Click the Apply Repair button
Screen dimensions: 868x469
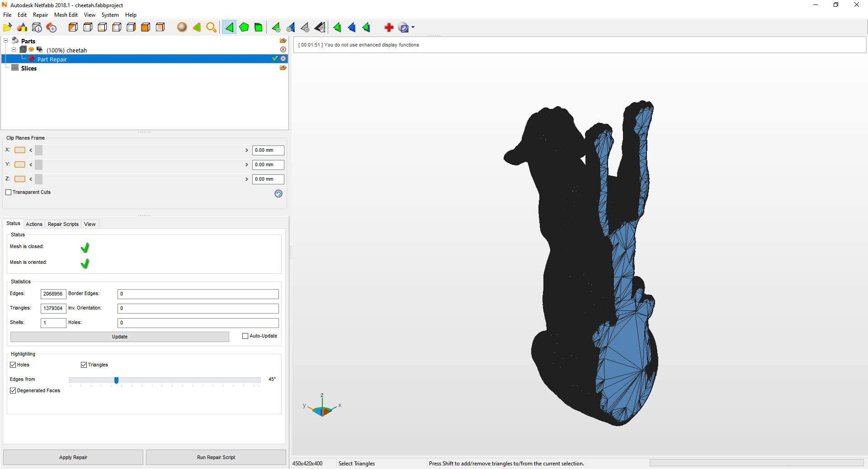tap(73, 457)
